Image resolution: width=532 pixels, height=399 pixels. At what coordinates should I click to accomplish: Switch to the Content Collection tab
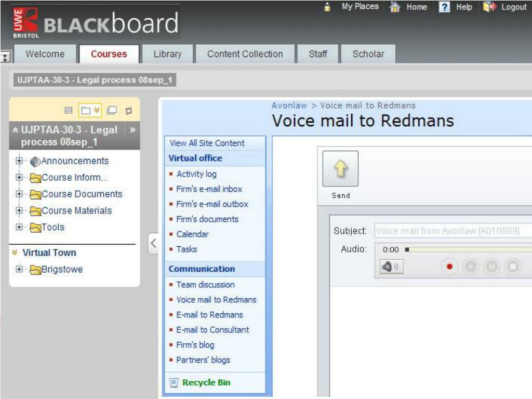245,54
